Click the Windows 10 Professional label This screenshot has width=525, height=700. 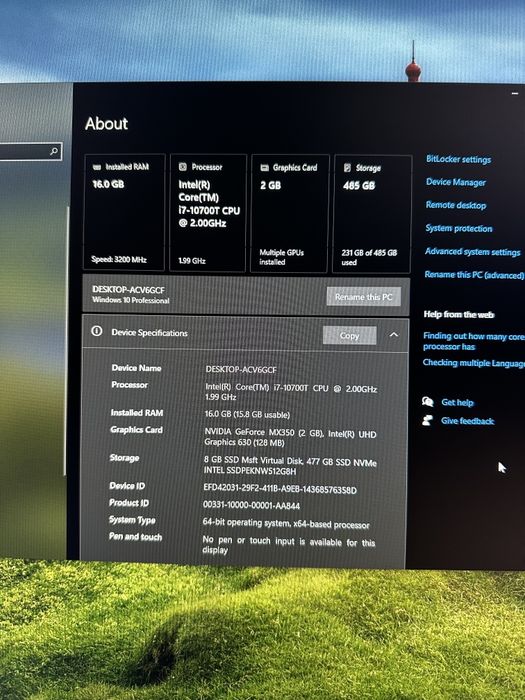130,300
